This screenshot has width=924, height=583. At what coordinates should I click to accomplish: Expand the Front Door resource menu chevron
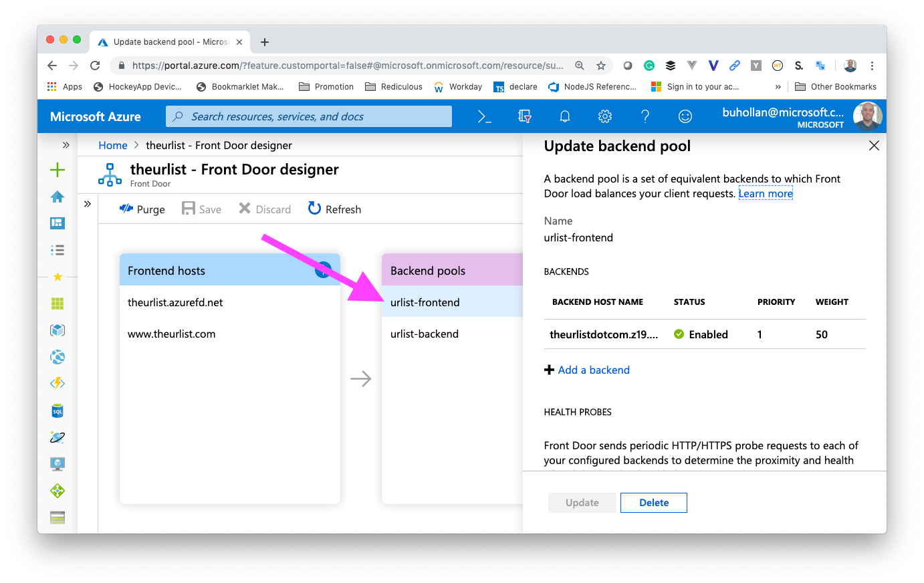(x=88, y=204)
